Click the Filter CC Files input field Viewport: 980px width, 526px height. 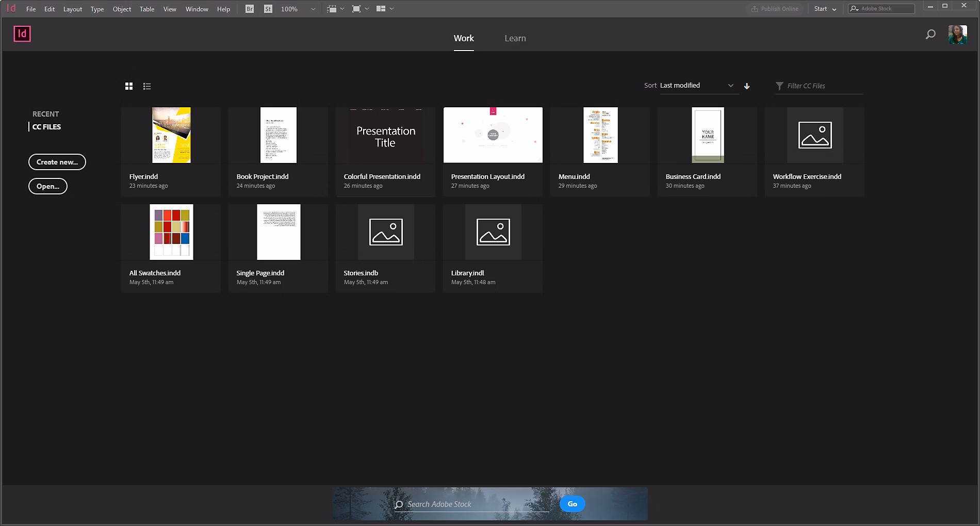[x=820, y=86]
